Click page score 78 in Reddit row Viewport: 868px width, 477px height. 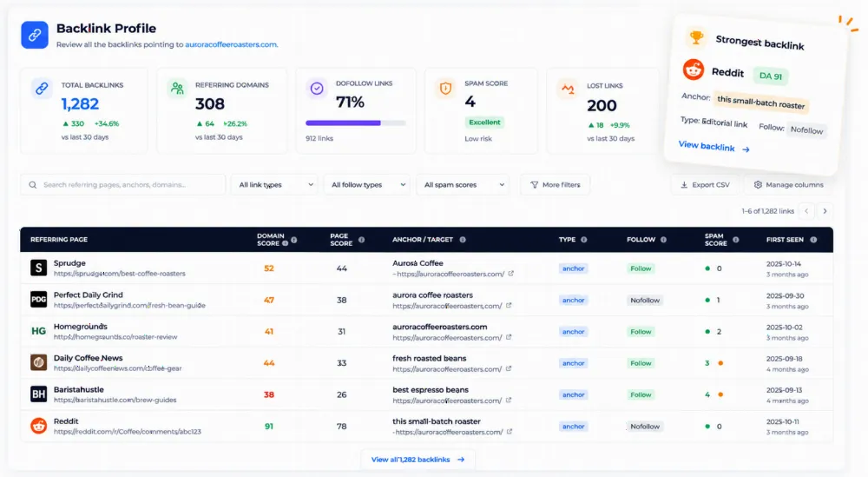click(341, 427)
